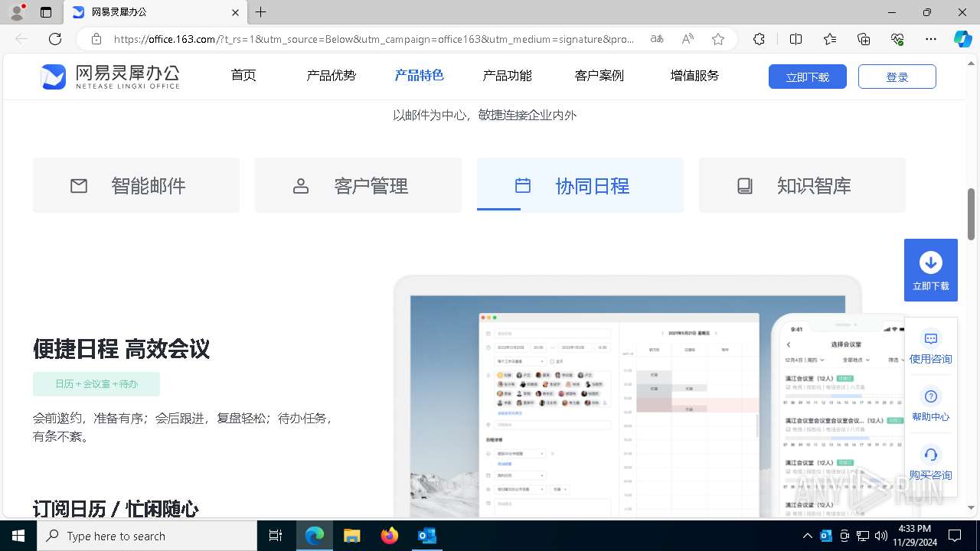Select the 协同日程 tab
The width and height of the screenshot is (980, 551).
tap(580, 185)
